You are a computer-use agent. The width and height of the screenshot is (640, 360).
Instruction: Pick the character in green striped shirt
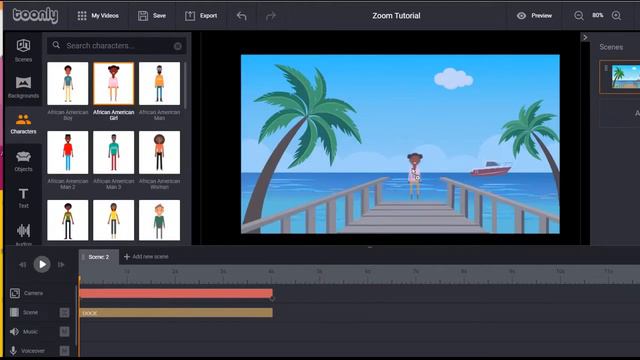point(67,220)
